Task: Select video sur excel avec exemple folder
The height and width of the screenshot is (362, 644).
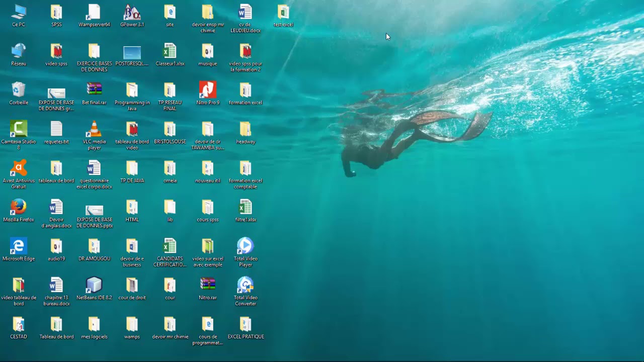Action: [208, 252]
